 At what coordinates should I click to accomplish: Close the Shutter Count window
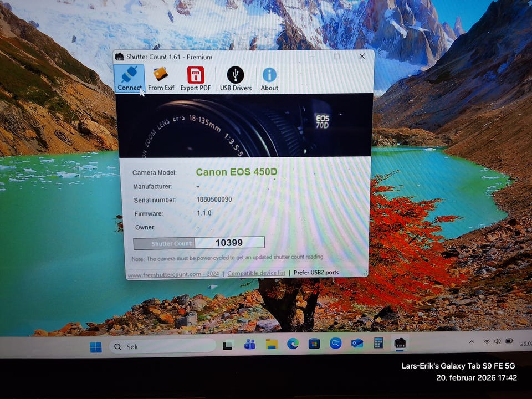click(x=362, y=56)
